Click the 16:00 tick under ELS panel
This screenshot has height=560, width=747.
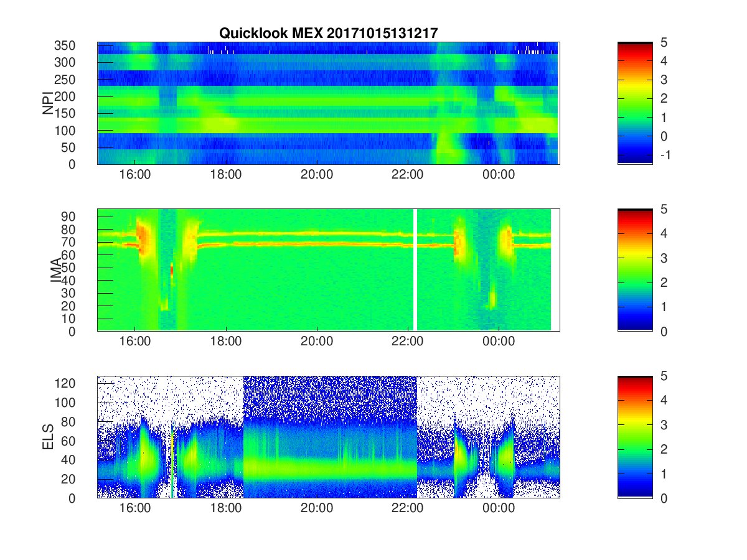click(135, 509)
